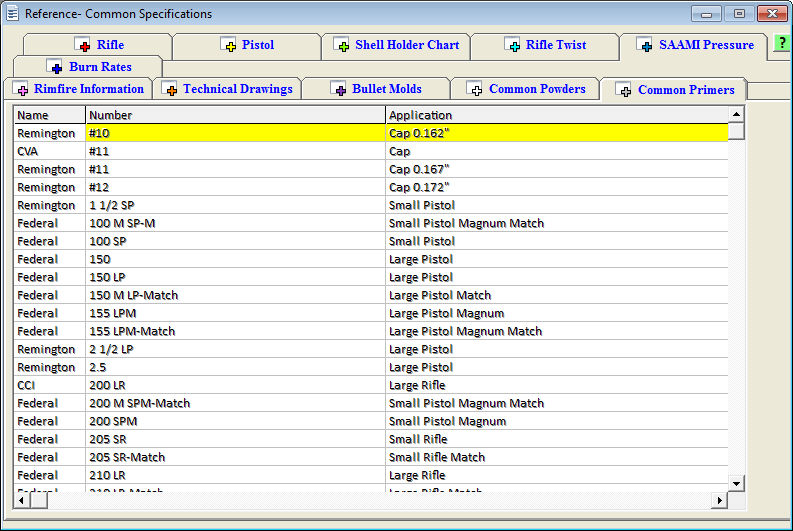The image size is (793, 531).
Task: Close the Reference- Common Specifications window
Action: pos(772,14)
